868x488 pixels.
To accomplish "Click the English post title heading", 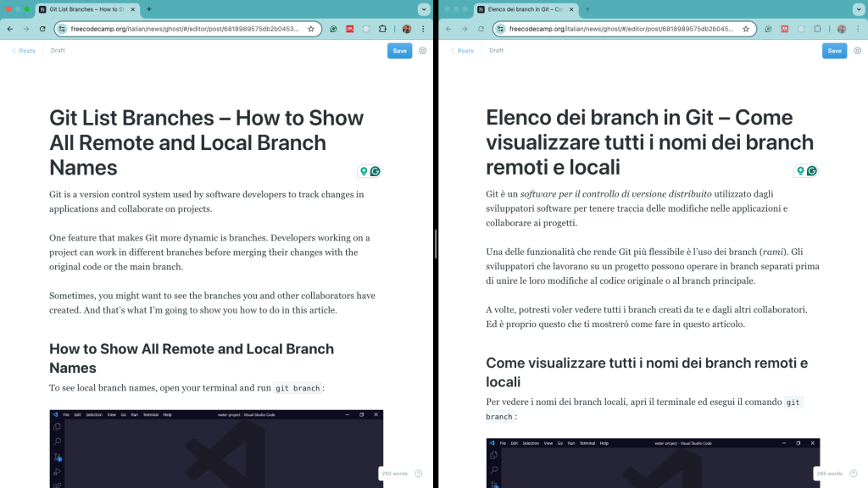I will pos(207,142).
